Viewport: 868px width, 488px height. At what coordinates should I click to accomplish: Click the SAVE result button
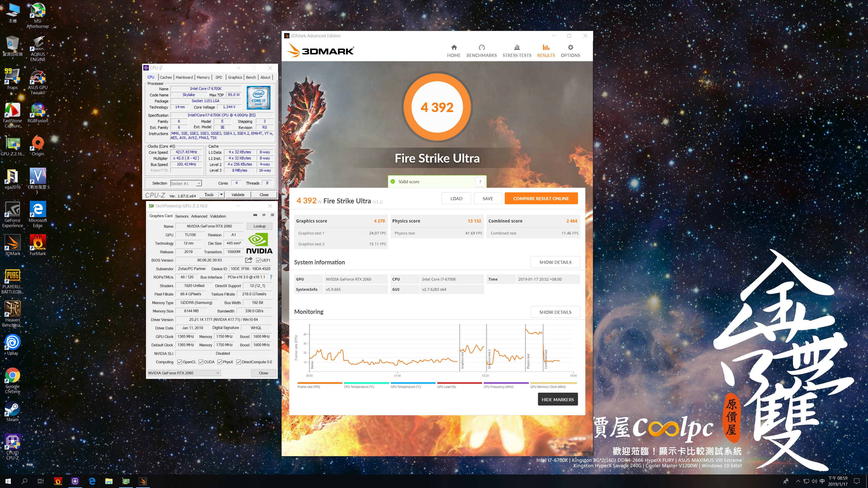click(x=488, y=198)
